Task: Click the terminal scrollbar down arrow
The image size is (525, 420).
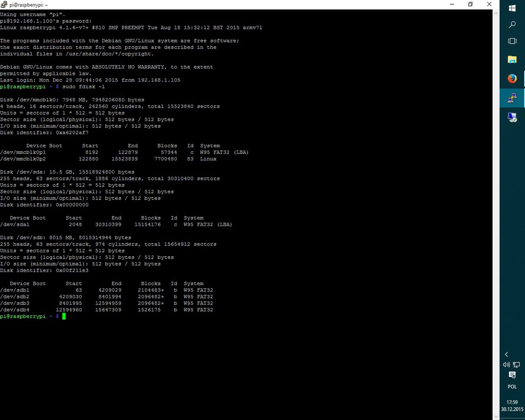Action: pyautogui.click(x=496, y=416)
